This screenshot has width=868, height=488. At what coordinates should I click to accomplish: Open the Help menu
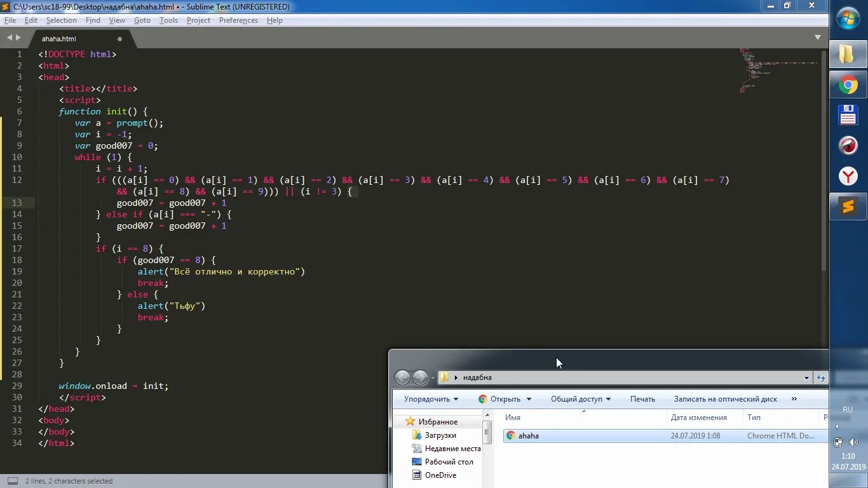[275, 20]
